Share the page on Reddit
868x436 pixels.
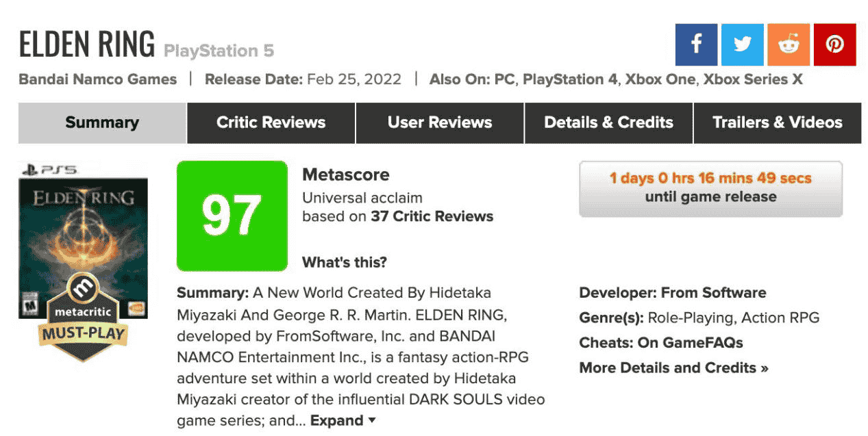click(x=789, y=44)
